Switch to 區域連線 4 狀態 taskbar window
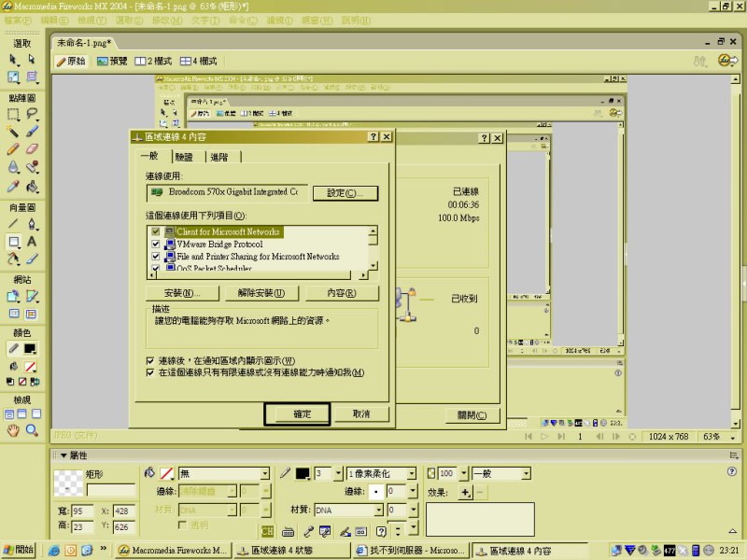 (x=291, y=551)
